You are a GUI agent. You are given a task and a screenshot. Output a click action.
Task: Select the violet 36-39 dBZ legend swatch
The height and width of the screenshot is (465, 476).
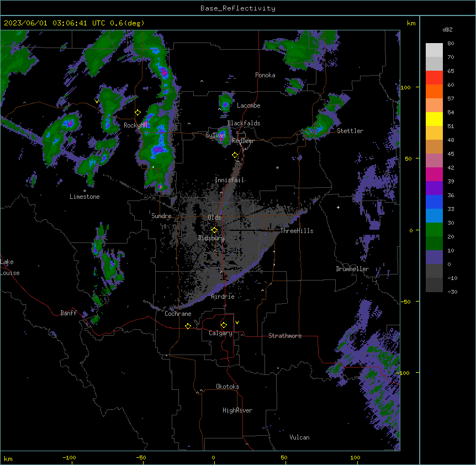point(434,188)
